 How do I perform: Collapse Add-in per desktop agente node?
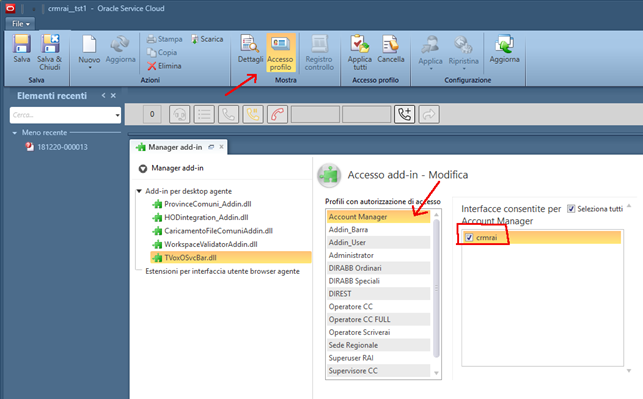[139, 191]
